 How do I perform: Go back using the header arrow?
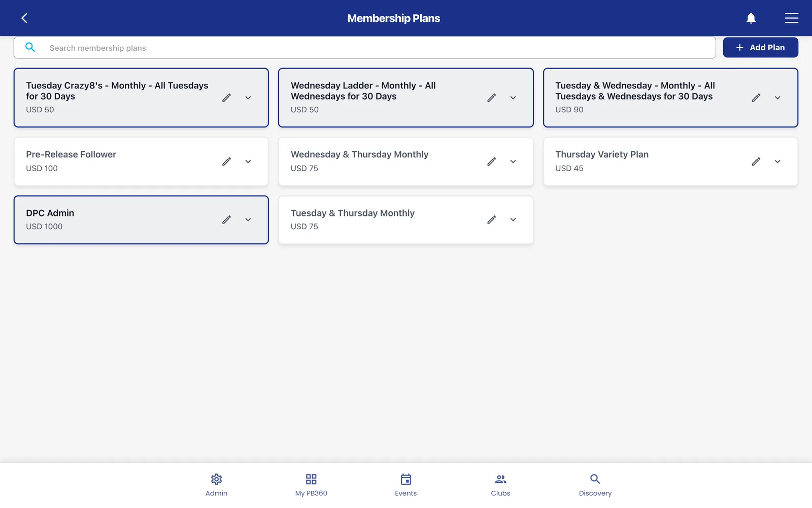[x=24, y=18]
